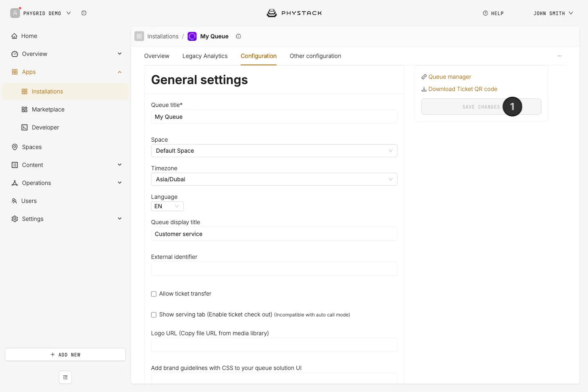
Task: Click the Queue title input field
Action: [x=274, y=117]
